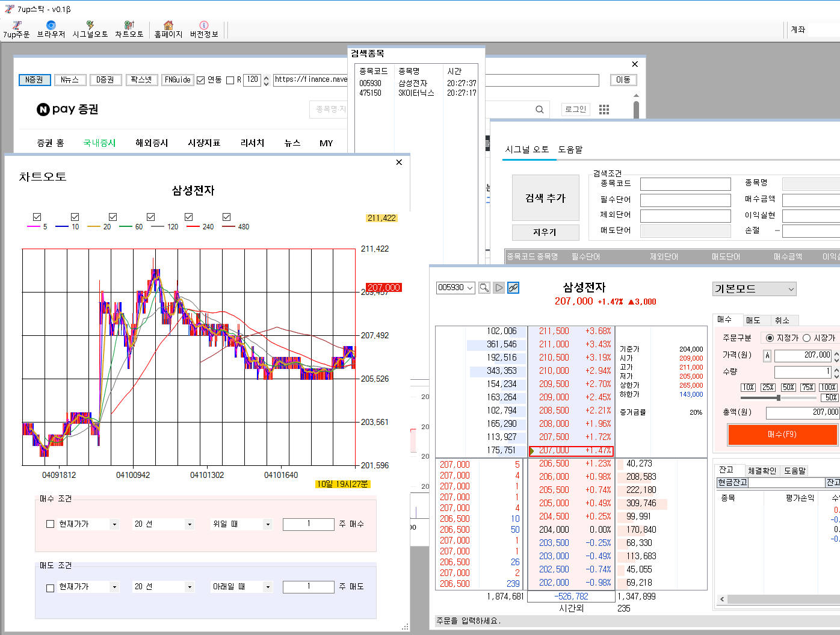Click the A button next to price field

[767, 356]
